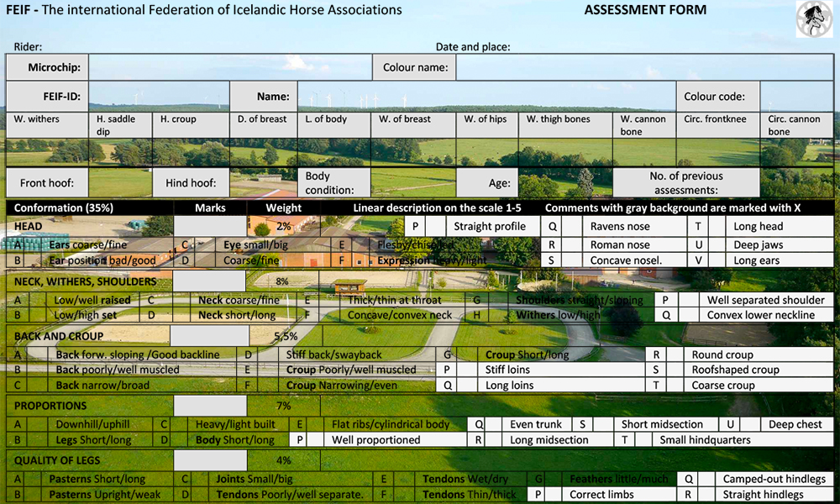This screenshot has width=840, height=504.
Task: Click the 'Heavy/light built' trait text
Action: pyautogui.click(x=235, y=424)
